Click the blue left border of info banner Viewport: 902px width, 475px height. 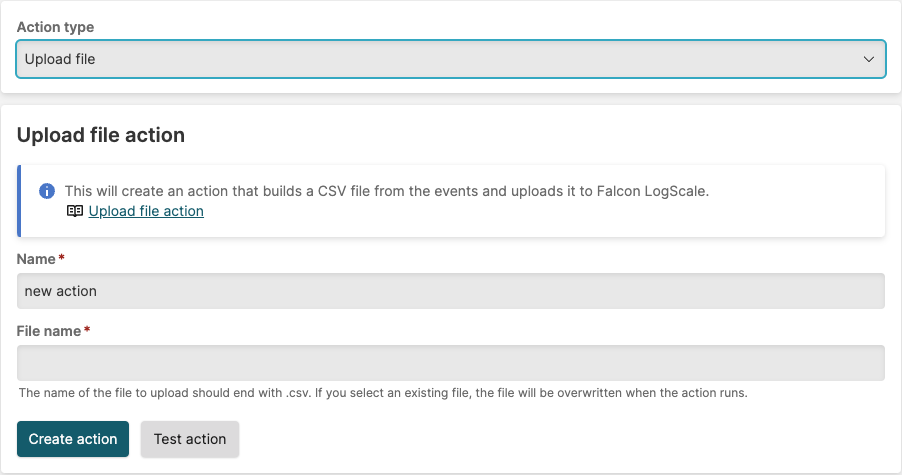[x=19, y=201]
